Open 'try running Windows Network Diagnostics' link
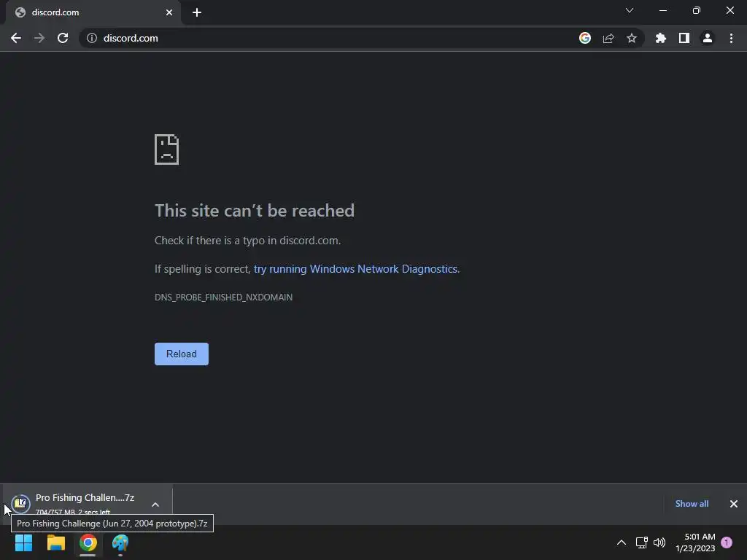Image resolution: width=747 pixels, height=560 pixels. click(355, 269)
